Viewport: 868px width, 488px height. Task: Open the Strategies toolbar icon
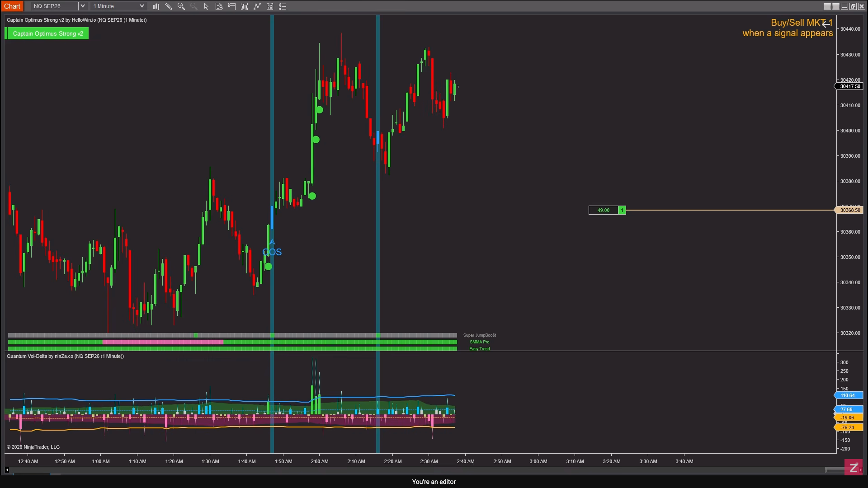(x=270, y=6)
